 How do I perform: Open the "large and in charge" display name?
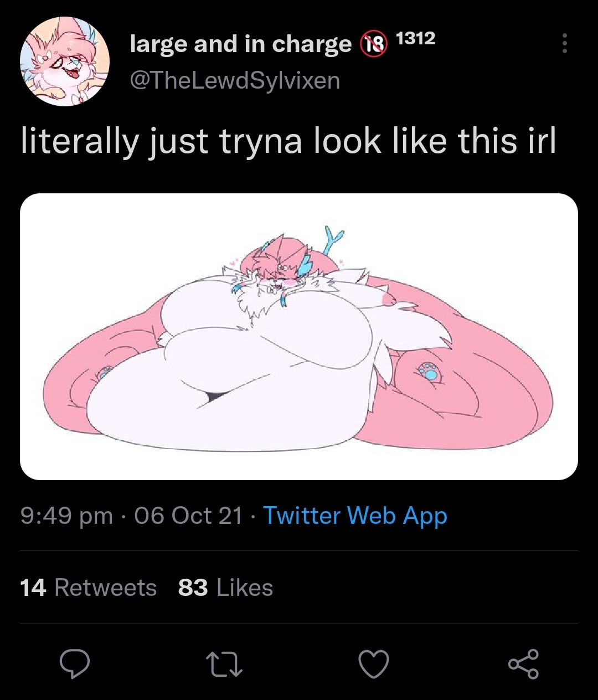point(241,44)
